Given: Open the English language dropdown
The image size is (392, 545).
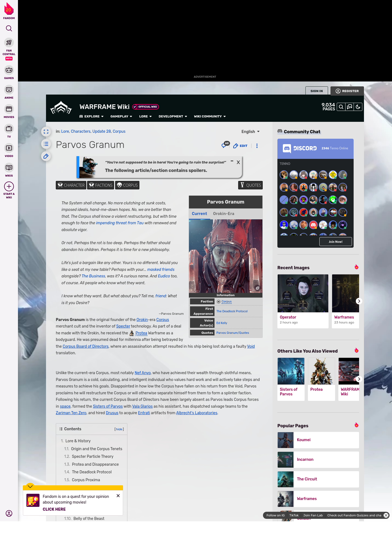Looking at the screenshot, I should [250, 132].
